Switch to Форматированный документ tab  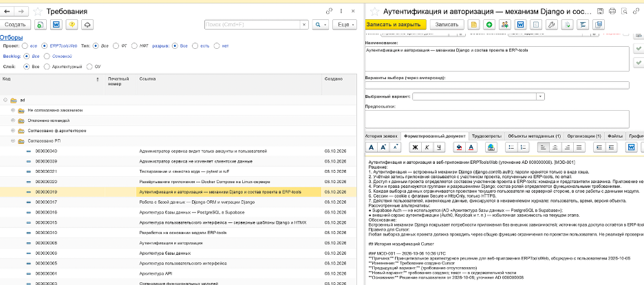pos(435,136)
